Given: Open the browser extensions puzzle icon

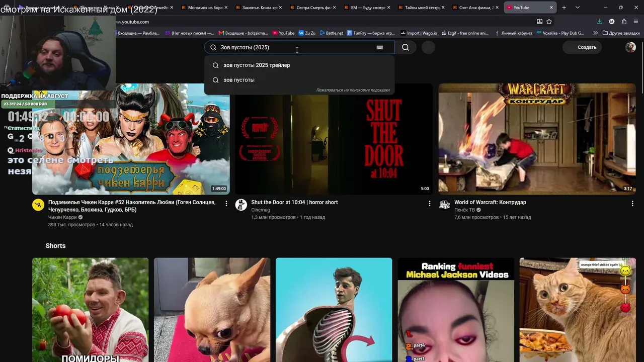Looking at the screenshot, I should pyautogui.click(x=624, y=22).
